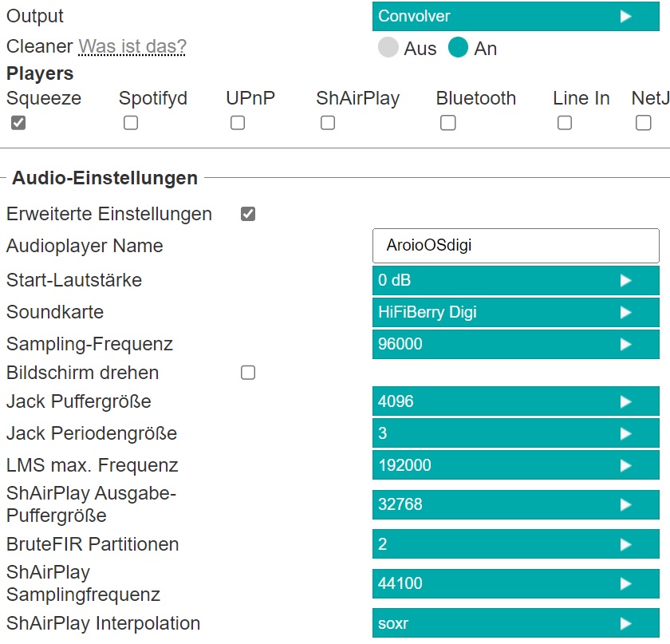
Task: Expand the Start-Lautstärke 0 dB dropdown
Action: 515,280
